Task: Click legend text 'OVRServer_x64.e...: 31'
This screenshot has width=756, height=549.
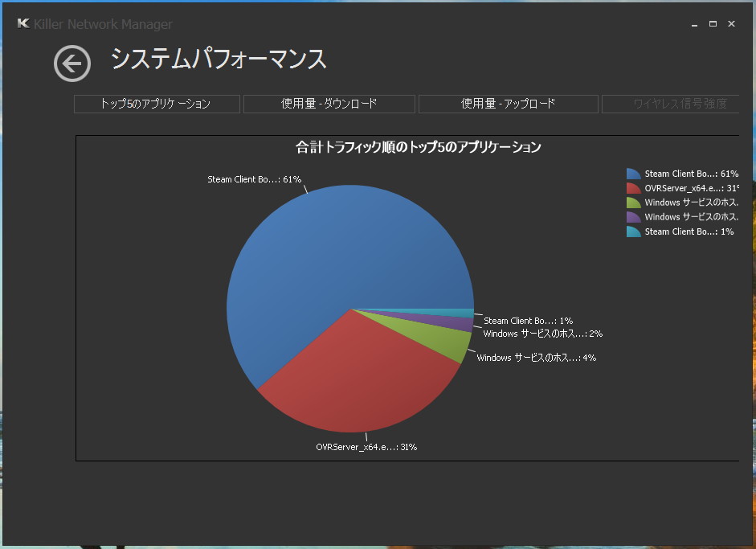Action: 692,188
